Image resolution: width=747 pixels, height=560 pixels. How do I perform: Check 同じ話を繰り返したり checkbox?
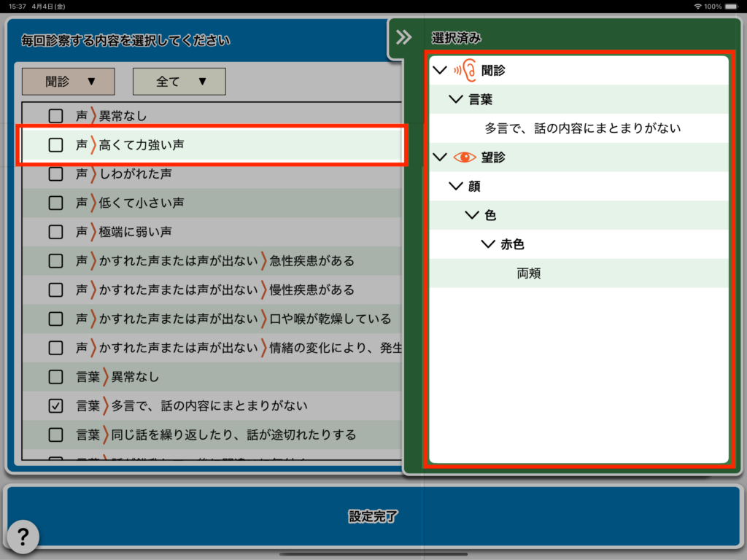[x=55, y=435]
